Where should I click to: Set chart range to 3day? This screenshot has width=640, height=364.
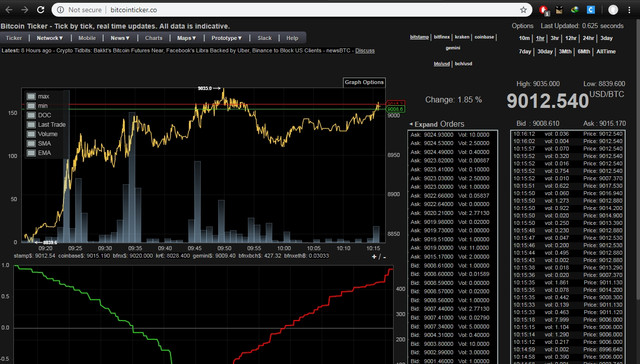pyautogui.click(x=607, y=38)
